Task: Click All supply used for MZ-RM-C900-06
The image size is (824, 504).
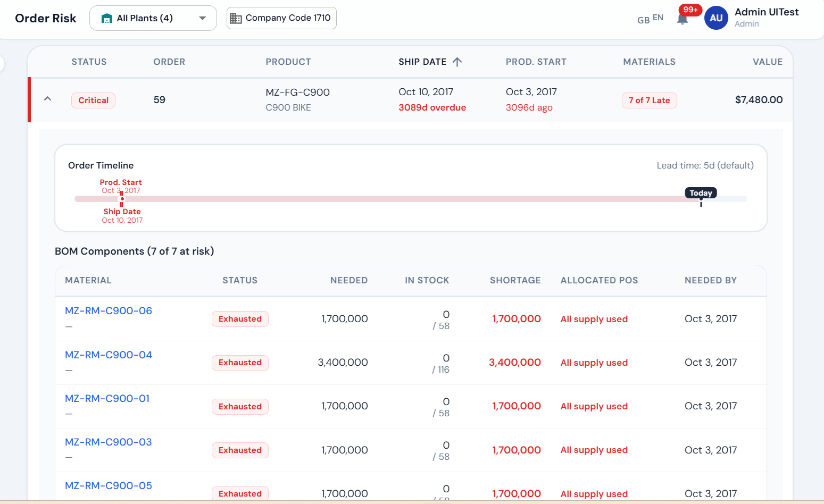Action: 594,319
